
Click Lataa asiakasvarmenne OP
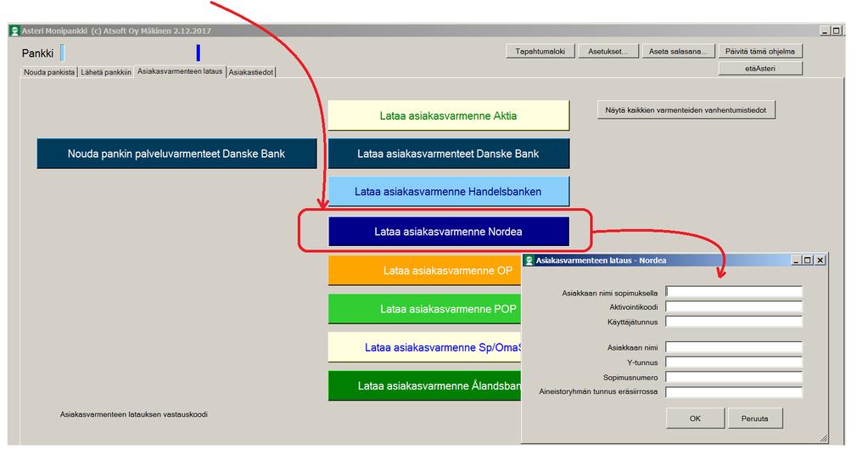[425, 271]
